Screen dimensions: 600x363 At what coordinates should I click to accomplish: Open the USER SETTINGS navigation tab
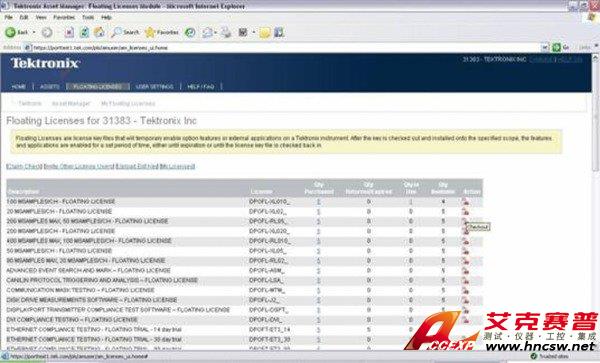tap(155, 86)
